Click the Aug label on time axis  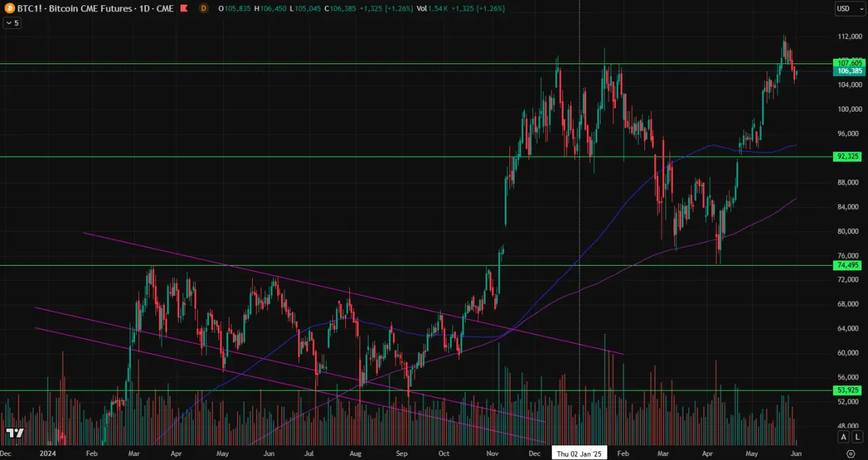point(355,454)
